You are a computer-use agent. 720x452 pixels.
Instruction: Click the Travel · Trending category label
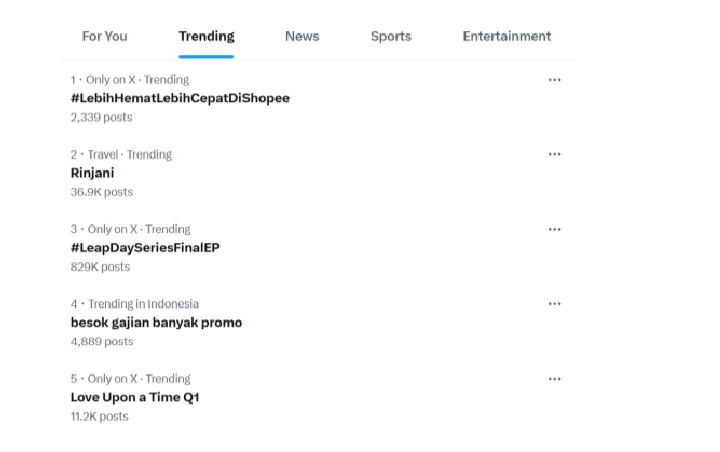point(121,155)
